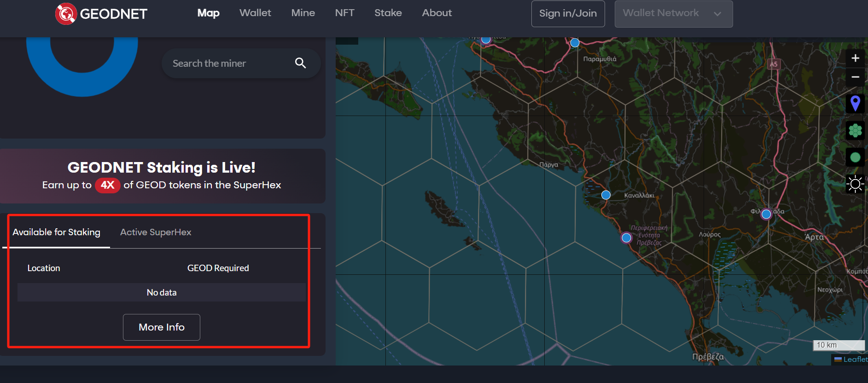Zoom out the map with minus button
This screenshot has width=868, height=383.
855,77
